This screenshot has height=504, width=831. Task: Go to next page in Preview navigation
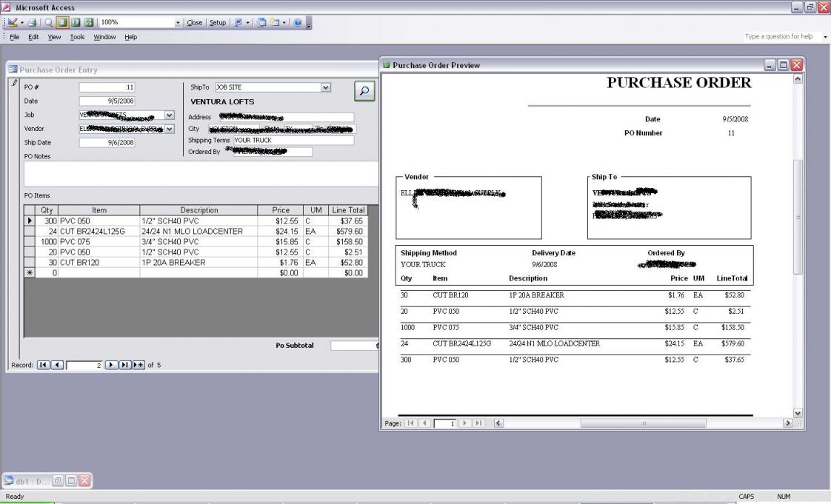pyautogui.click(x=465, y=423)
